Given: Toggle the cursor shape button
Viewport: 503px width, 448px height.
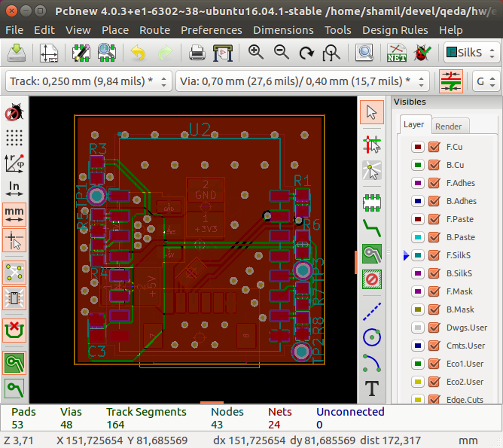Looking at the screenshot, I should [x=14, y=240].
